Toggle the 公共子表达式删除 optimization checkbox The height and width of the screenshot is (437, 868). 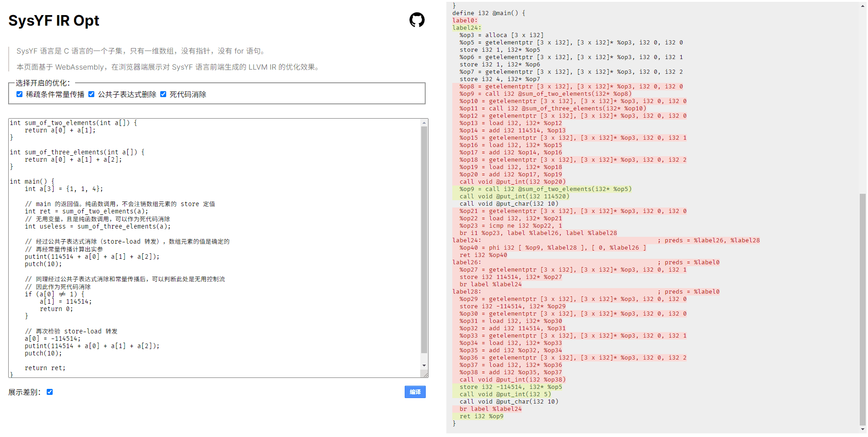(92, 94)
